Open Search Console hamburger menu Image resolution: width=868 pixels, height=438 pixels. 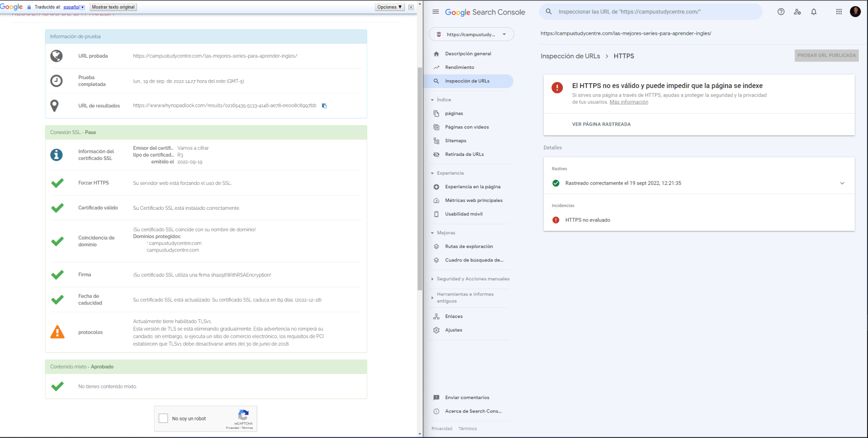pyautogui.click(x=436, y=12)
